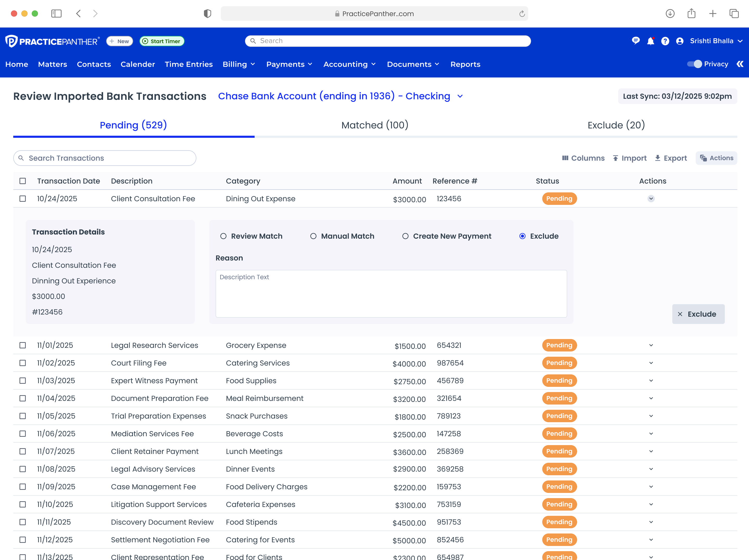749x560 pixels.
Task: Click the Exclude button with X
Action: (698, 314)
